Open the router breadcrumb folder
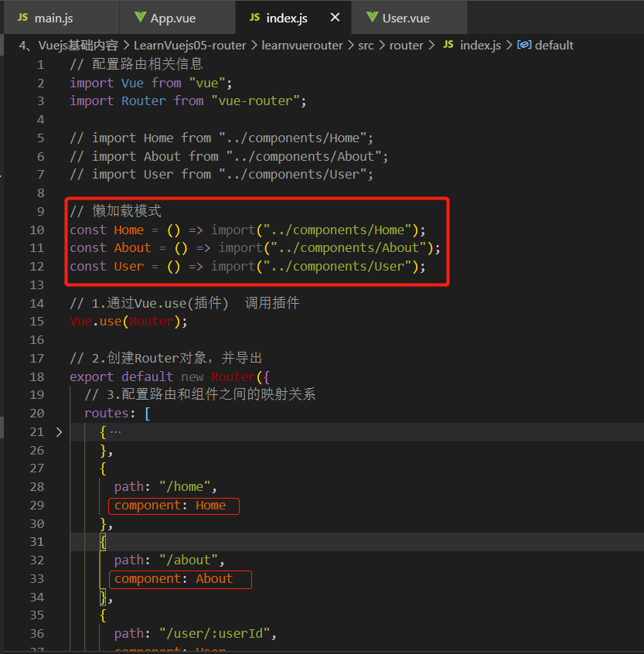Image resolution: width=644 pixels, height=654 pixels. (x=406, y=45)
